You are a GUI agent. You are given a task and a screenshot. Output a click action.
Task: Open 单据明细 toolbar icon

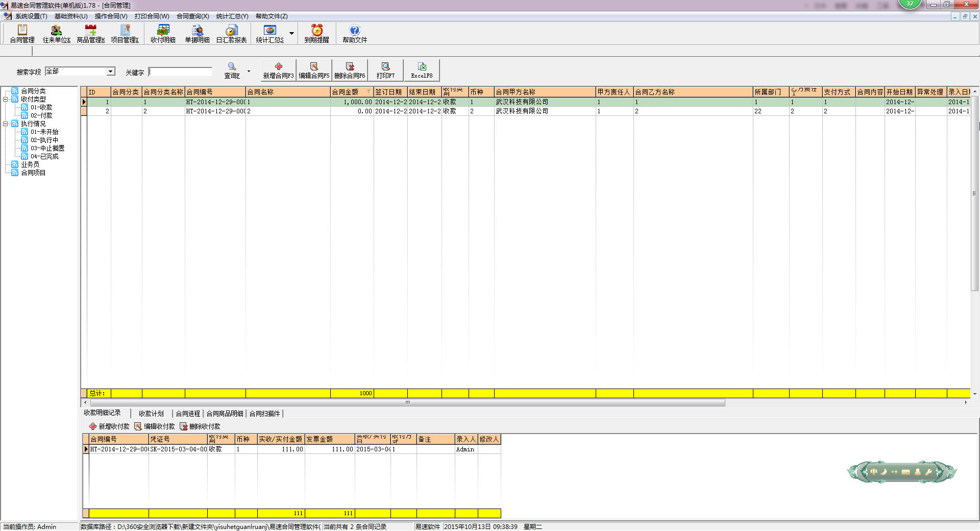[x=198, y=34]
